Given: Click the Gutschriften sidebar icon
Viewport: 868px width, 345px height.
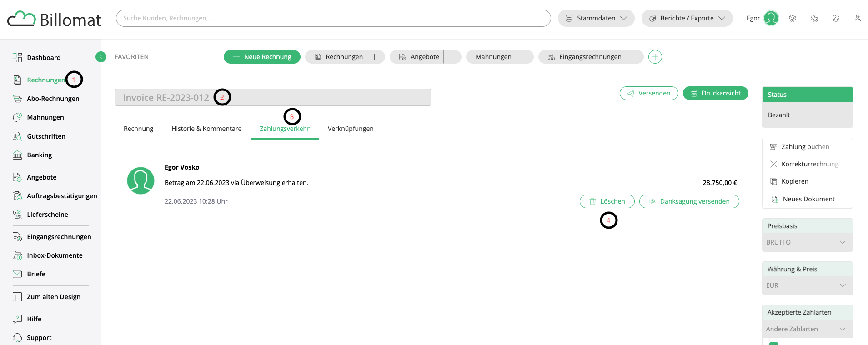Looking at the screenshot, I should click(17, 136).
